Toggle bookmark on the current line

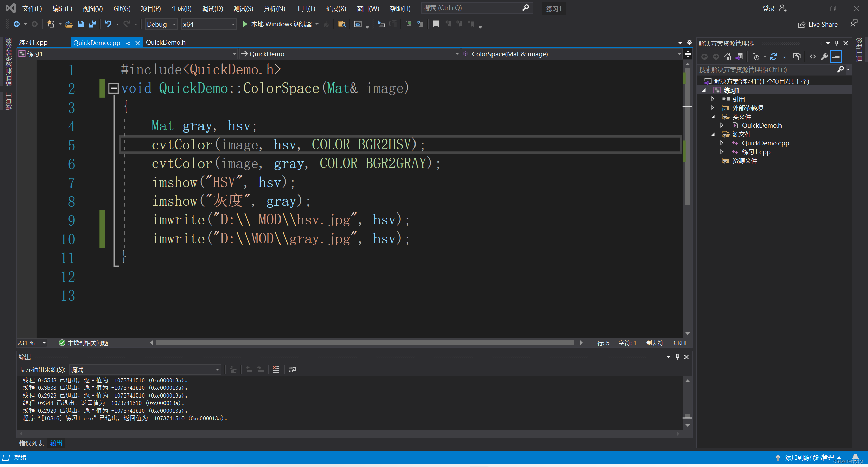[x=436, y=24]
